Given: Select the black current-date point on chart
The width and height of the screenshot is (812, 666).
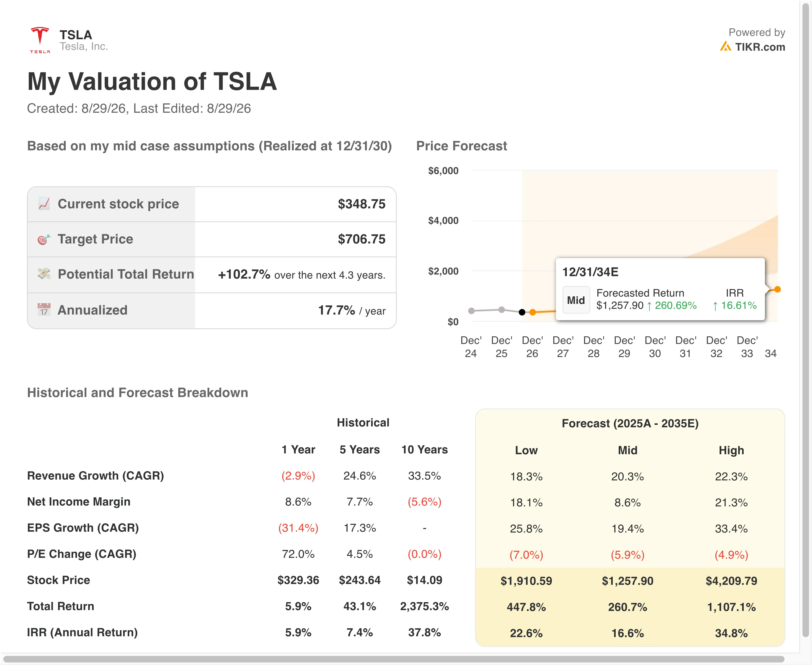Looking at the screenshot, I should tap(522, 312).
